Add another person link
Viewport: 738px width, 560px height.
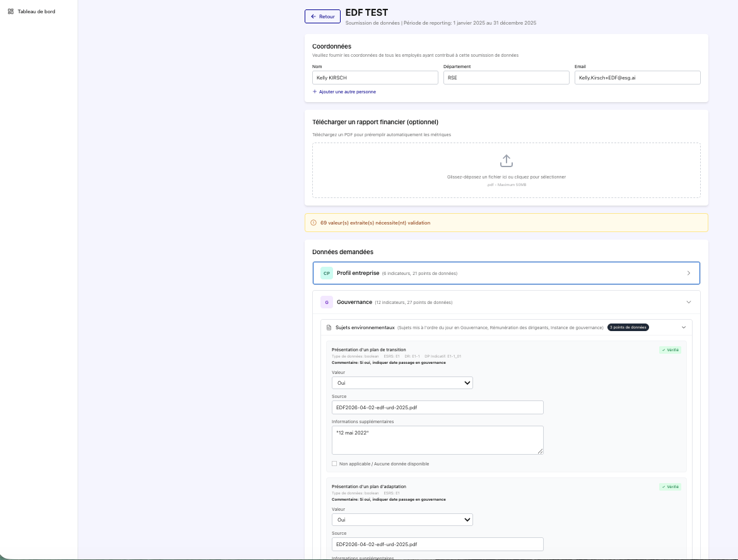344,92
